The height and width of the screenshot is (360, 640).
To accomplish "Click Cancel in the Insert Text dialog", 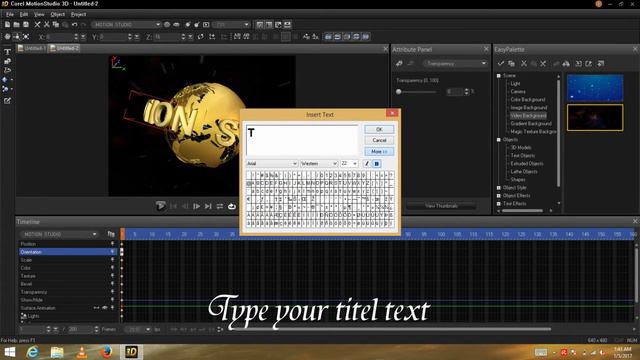I will tap(379, 140).
